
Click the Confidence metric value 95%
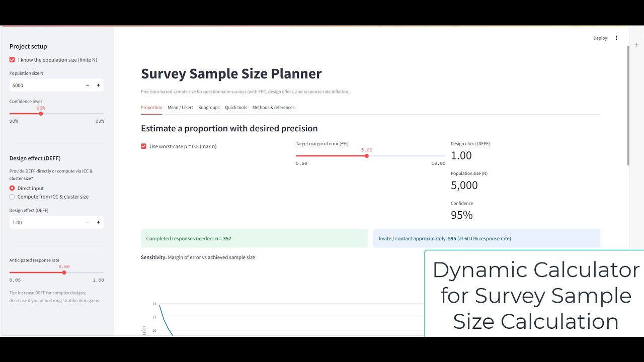point(462,215)
